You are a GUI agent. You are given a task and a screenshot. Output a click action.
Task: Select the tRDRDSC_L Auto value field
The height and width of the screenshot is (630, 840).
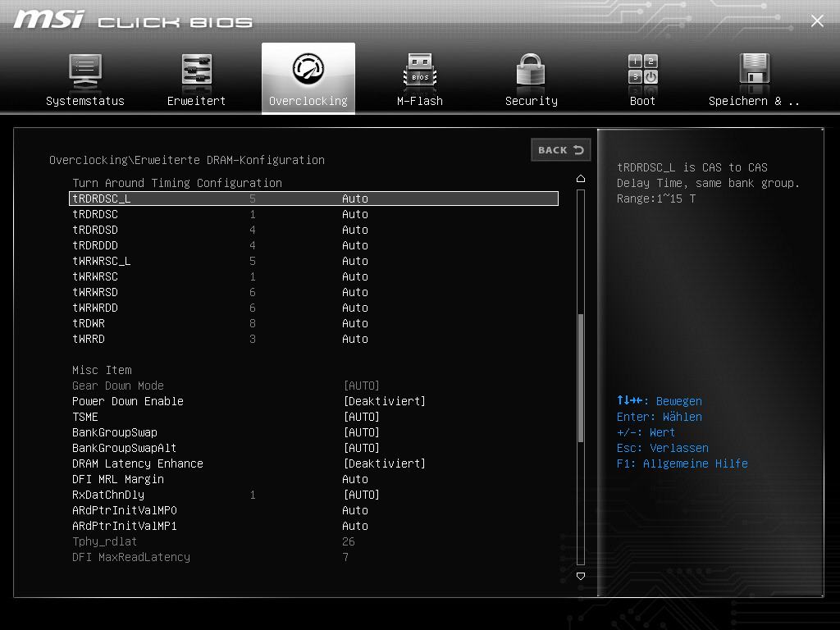click(x=355, y=199)
